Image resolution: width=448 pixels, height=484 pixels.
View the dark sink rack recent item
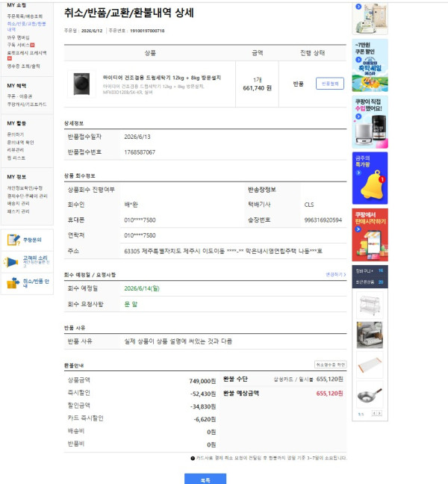pos(370,335)
